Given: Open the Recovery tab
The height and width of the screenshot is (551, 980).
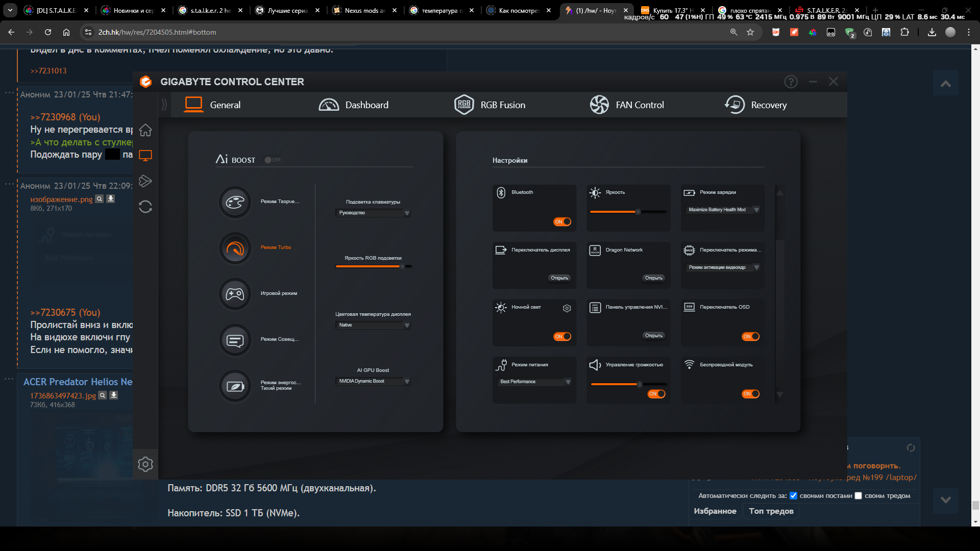Looking at the screenshot, I should [x=756, y=105].
